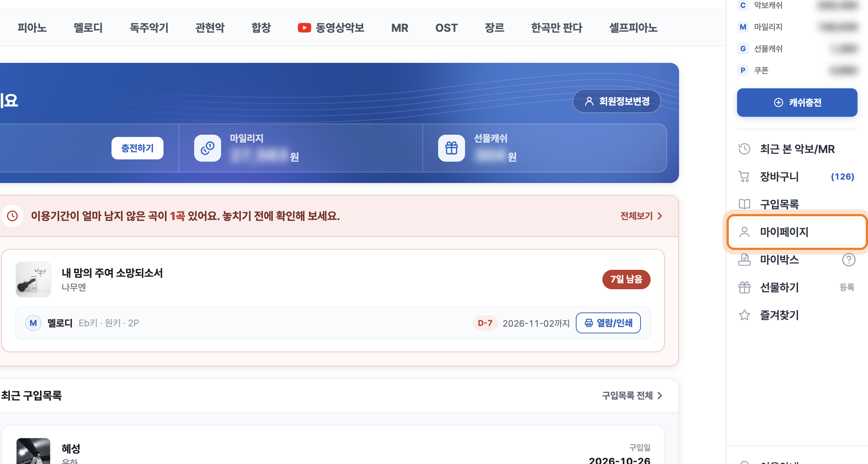Go to 한곡만 판다 section

click(557, 28)
